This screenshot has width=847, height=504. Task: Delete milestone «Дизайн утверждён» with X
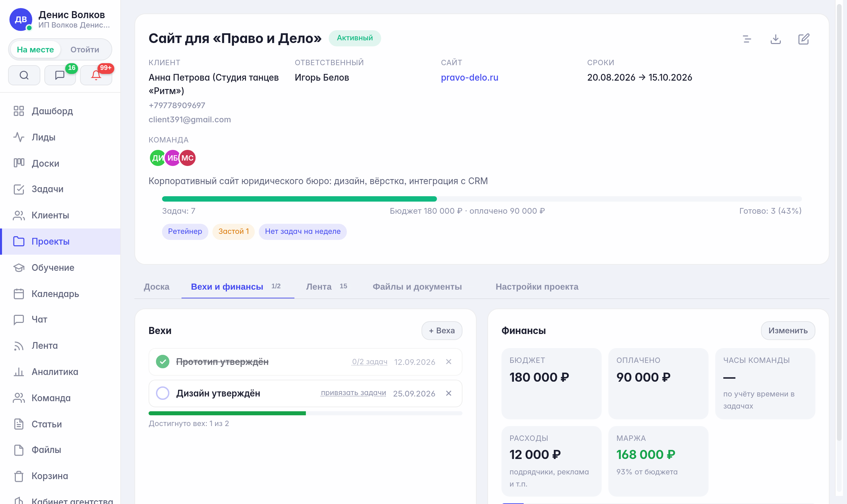(448, 393)
